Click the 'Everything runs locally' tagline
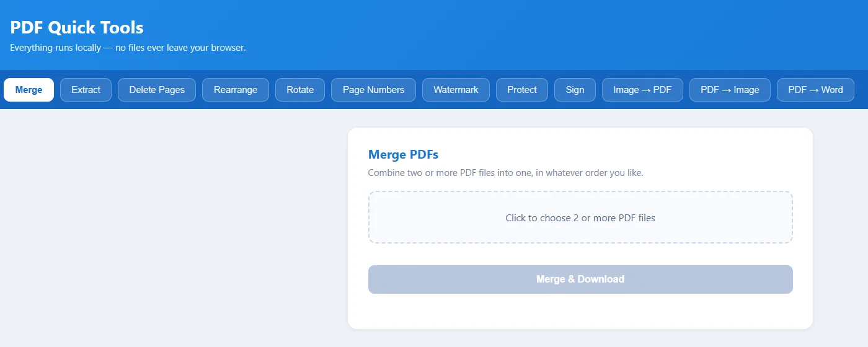The image size is (868, 347). tap(128, 48)
